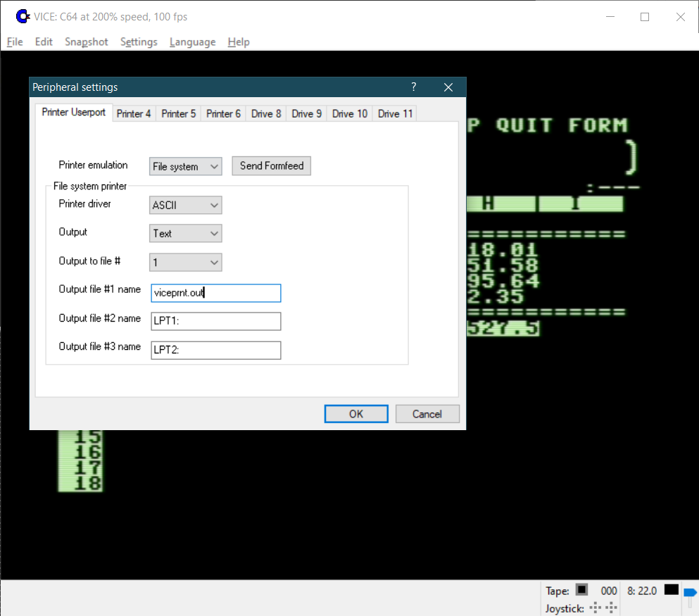Click the drive 8 LED indicator
Screen dimensions: 699x616
click(x=671, y=590)
